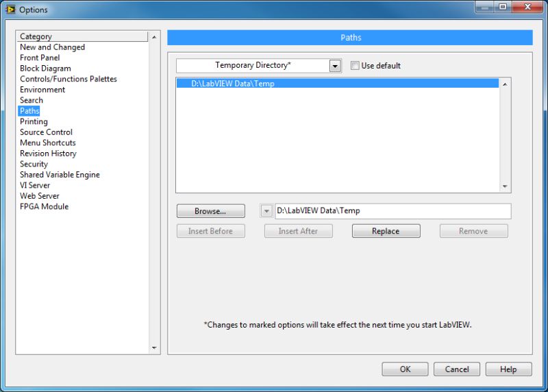Viewport: 548px width, 392px height.
Task: Click the Remove button
Action: pyautogui.click(x=474, y=231)
